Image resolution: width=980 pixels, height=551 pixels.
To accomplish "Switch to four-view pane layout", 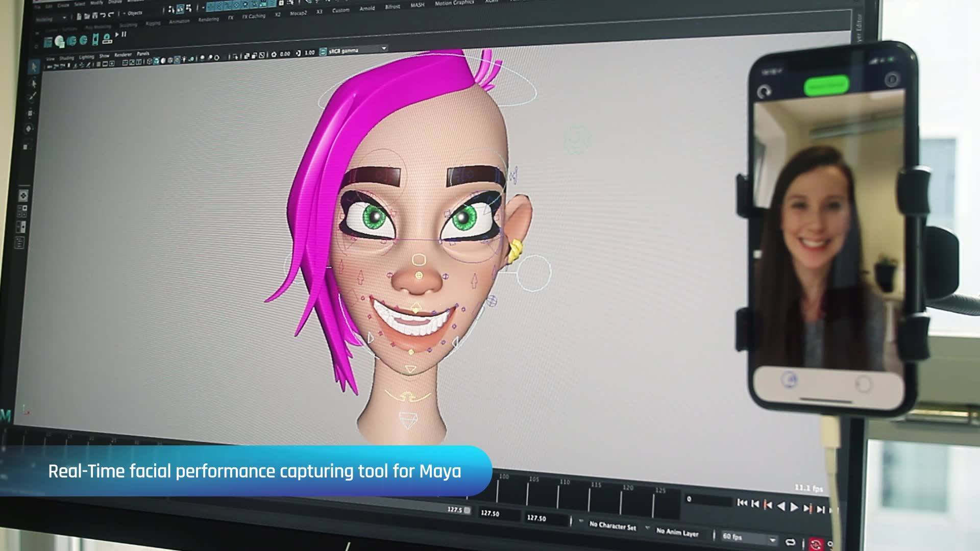I will (22, 211).
